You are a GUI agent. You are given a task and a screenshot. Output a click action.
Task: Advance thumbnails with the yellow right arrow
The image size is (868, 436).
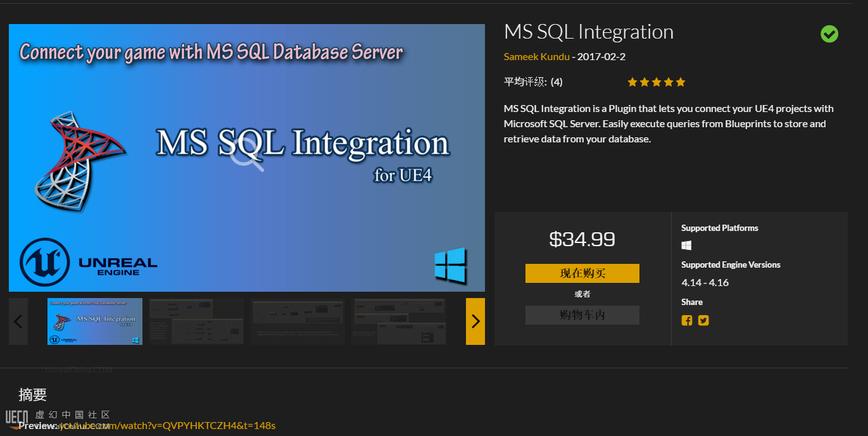[475, 321]
